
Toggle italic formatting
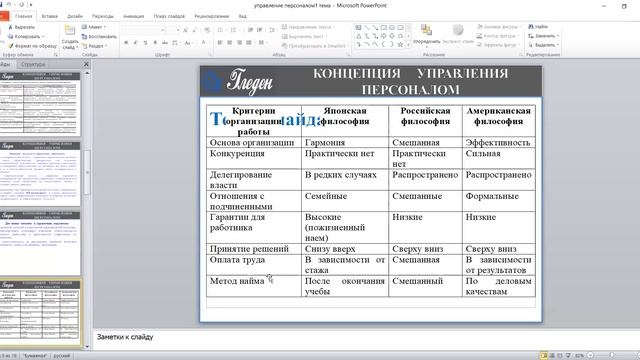pyautogui.click(x=136, y=42)
